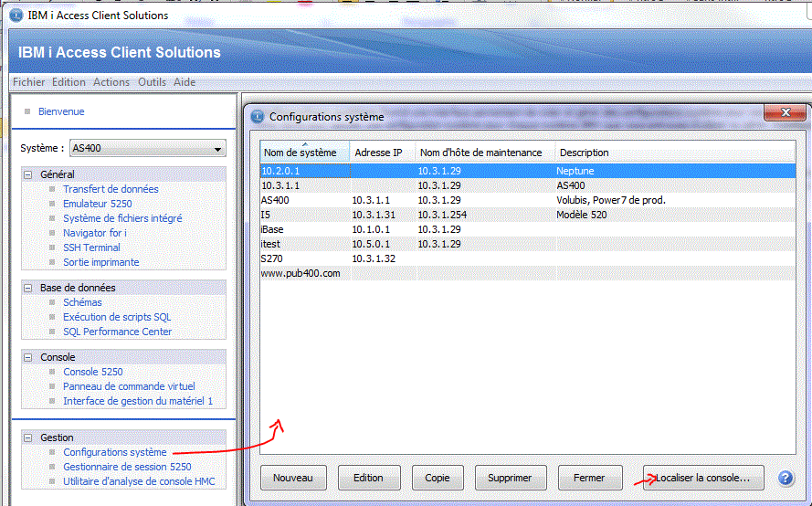
Task: Open the Fichier menu
Action: [x=29, y=82]
